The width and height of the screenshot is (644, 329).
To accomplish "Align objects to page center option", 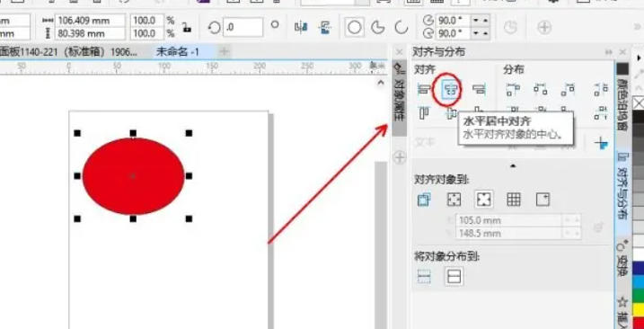I will [484, 200].
